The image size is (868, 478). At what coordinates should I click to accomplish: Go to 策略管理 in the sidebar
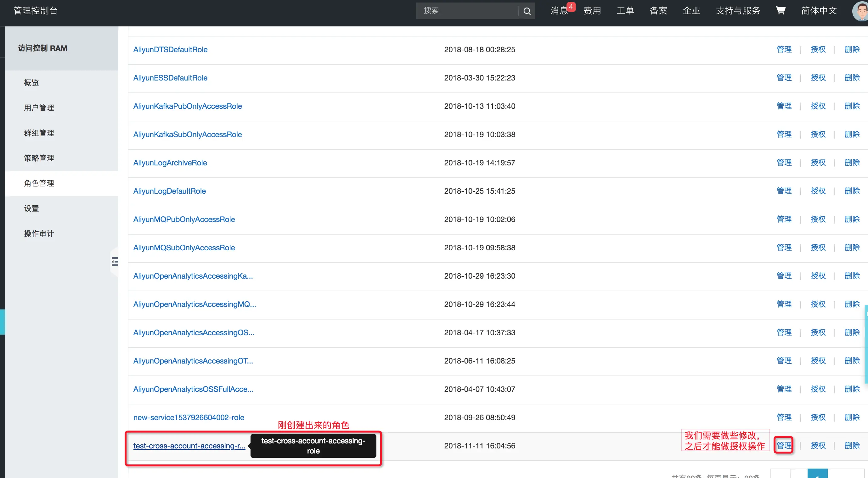tap(39, 158)
